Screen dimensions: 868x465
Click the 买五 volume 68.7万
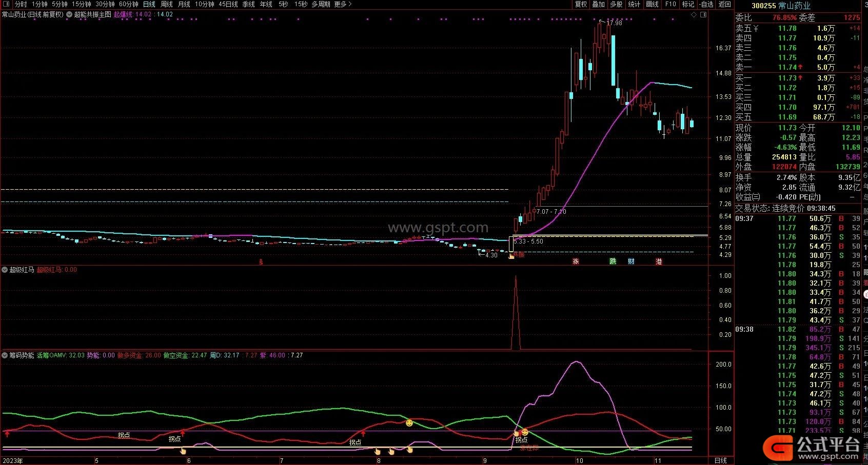824,117
